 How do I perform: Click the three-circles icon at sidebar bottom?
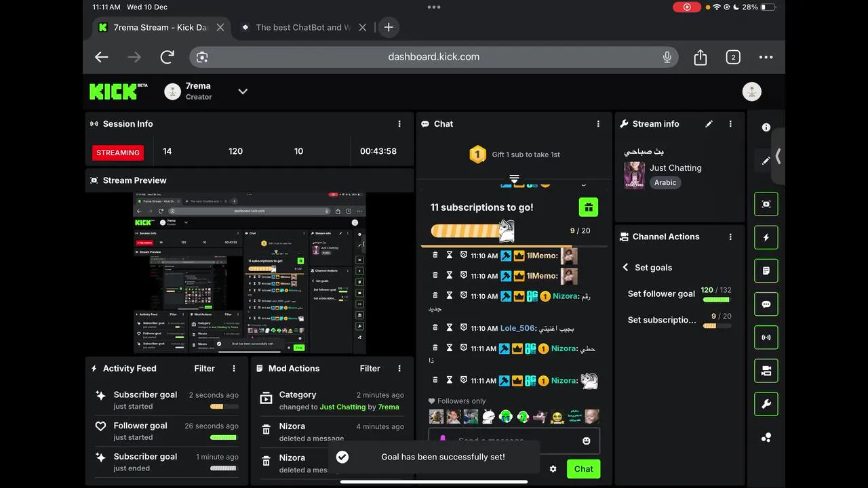tap(766, 438)
